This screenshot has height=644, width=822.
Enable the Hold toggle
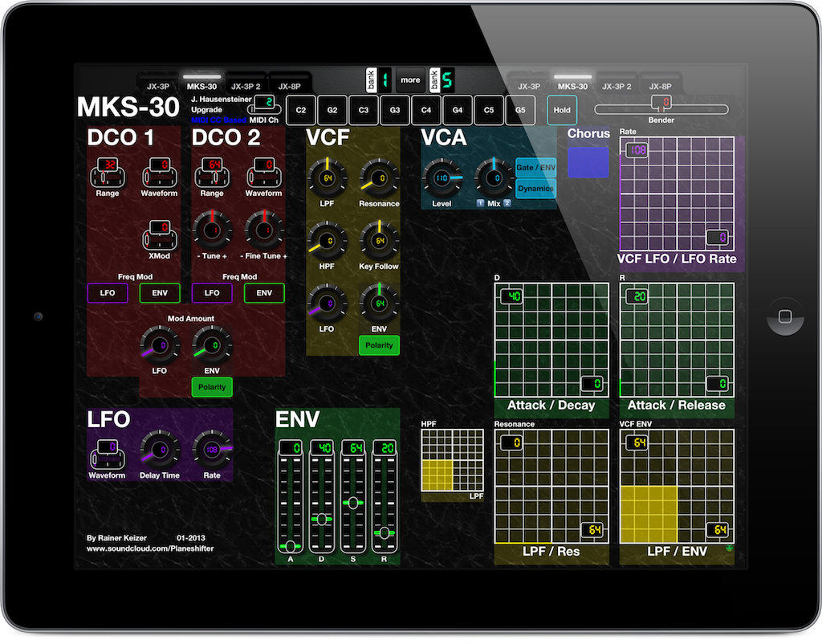(x=561, y=110)
